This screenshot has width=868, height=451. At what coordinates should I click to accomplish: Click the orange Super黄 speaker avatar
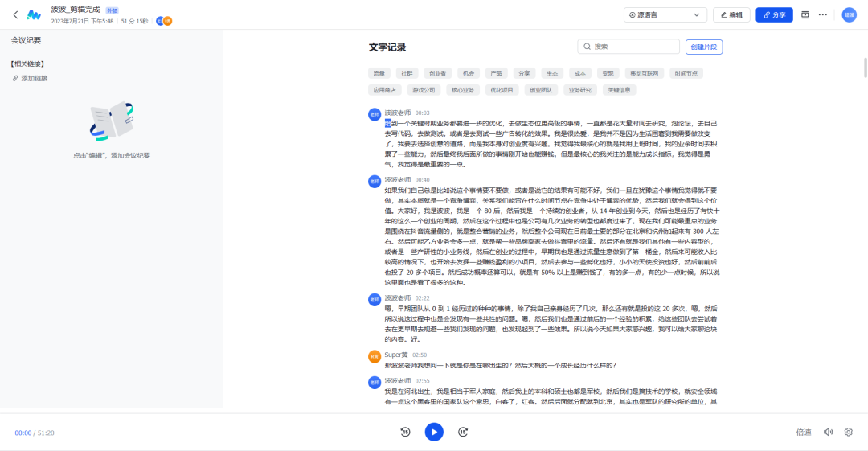click(375, 356)
